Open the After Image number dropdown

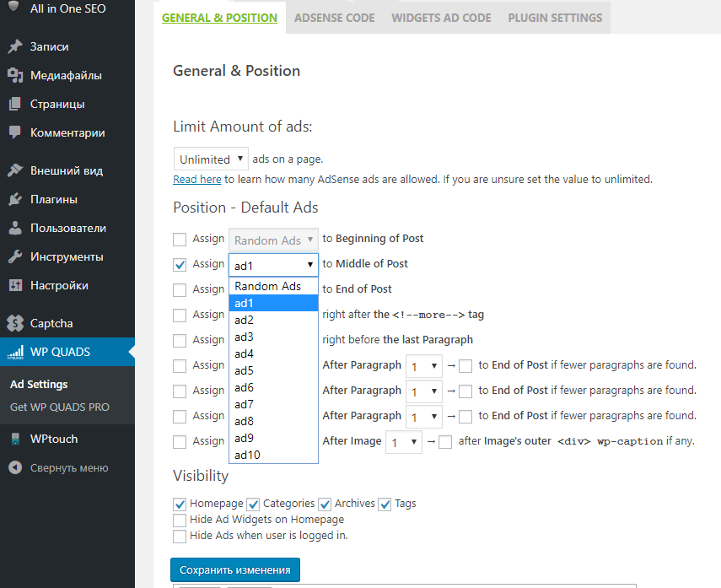tap(403, 441)
